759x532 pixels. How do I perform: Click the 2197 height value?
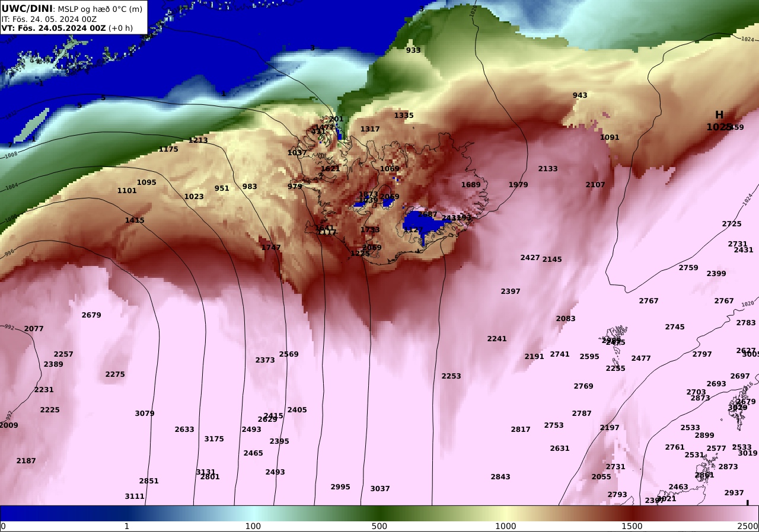point(610,428)
